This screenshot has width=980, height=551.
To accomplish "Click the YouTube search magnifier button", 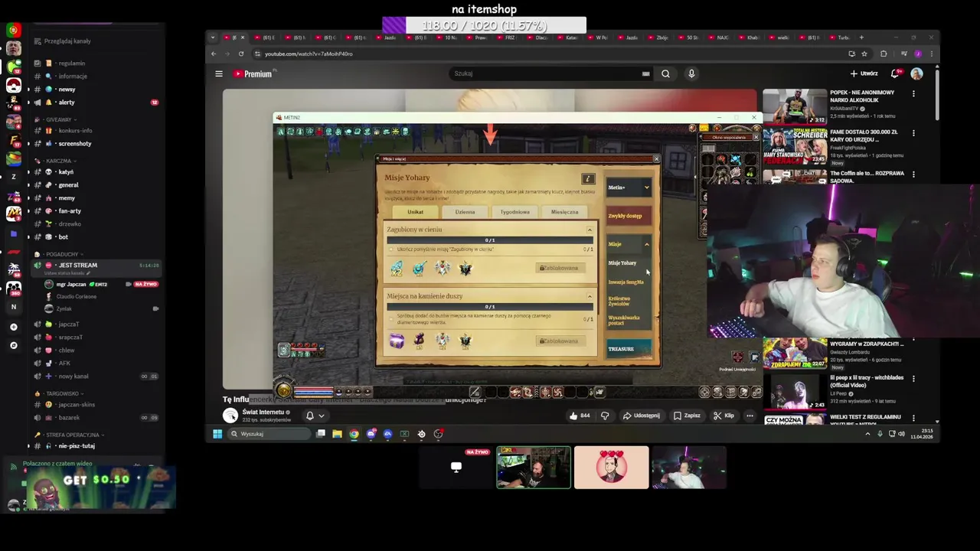I will click(x=665, y=73).
